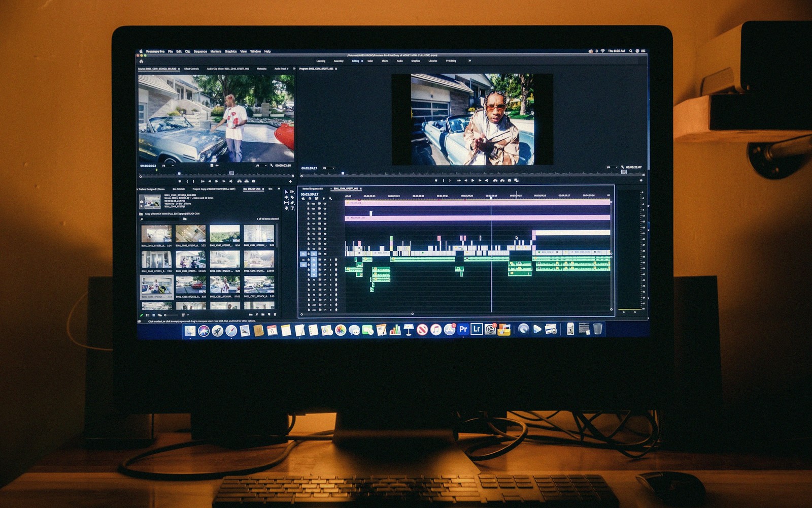Switch to the Bin: SOUND tab
Viewport: 812px width, 508px height.
click(179, 189)
